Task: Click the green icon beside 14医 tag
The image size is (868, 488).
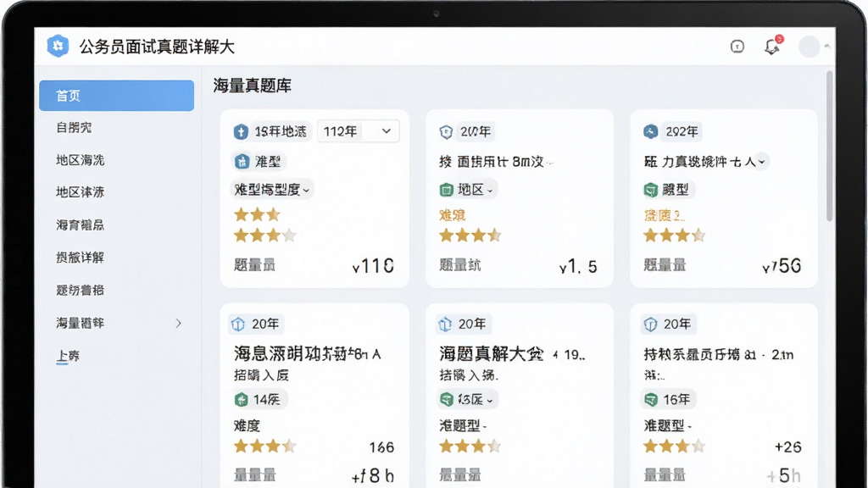Action: click(241, 400)
